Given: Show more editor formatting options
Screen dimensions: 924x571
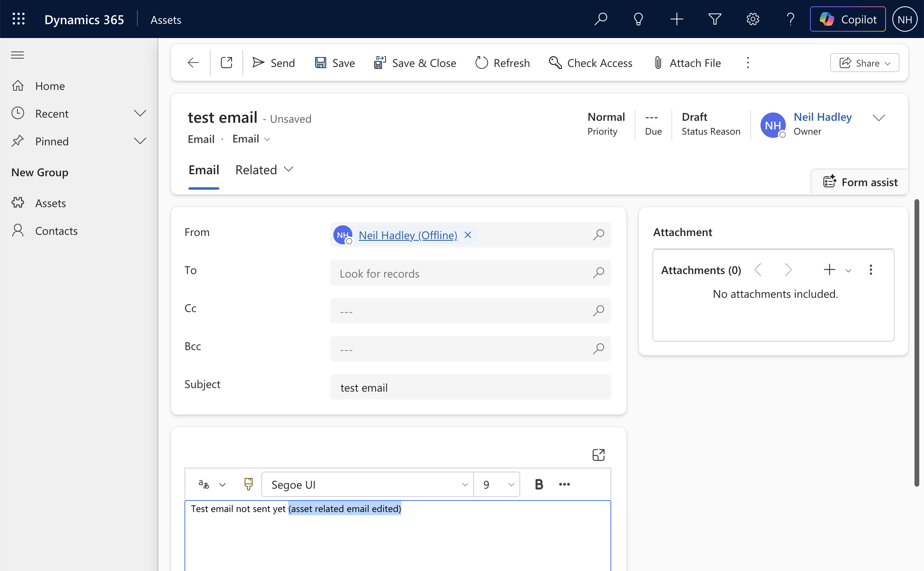Looking at the screenshot, I should [564, 484].
